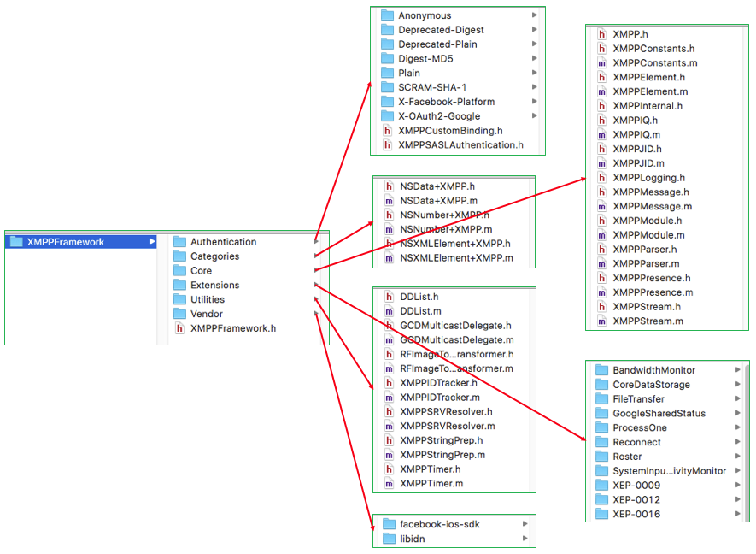Select the XMPPFramework folder icon
This screenshot has width=756, height=554.
(16, 241)
